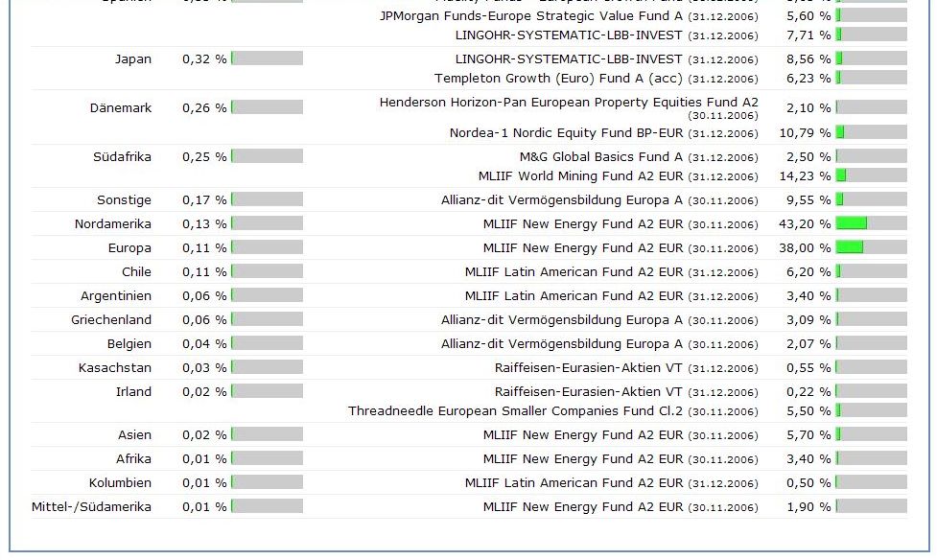The height and width of the screenshot is (560, 937).
Task: Select the 'Belgien' country label
Action: coord(129,343)
